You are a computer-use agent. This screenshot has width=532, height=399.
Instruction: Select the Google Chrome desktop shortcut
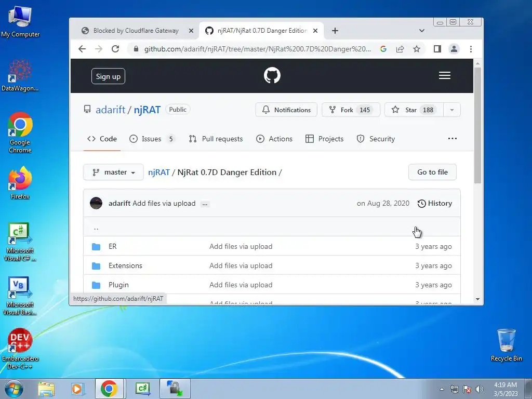click(20, 132)
